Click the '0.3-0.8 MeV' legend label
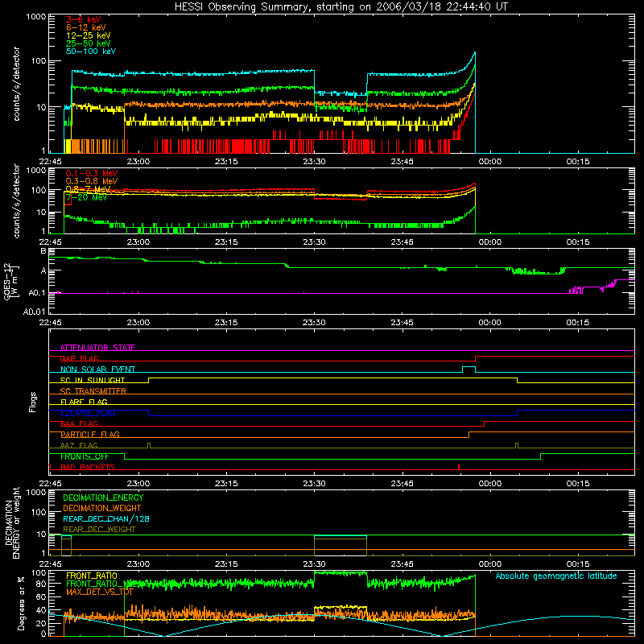This screenshot has width=644, height=644. [92, 181]
